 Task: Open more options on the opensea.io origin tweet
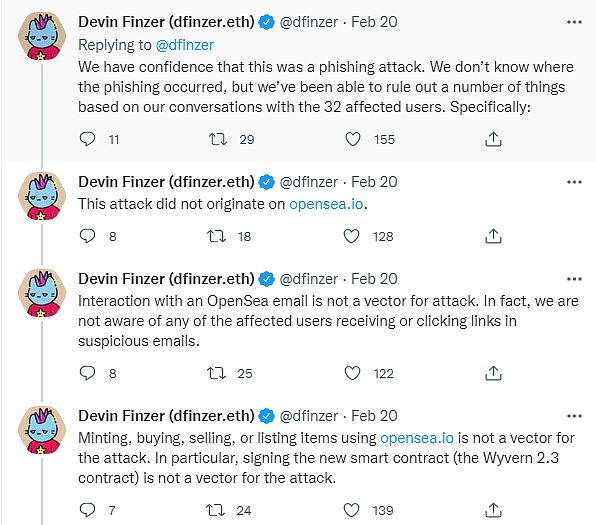click(x=574, y=182)
